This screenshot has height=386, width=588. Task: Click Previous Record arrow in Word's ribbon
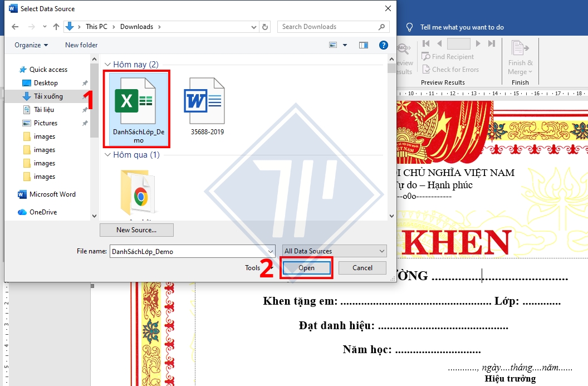coord(439,43)
